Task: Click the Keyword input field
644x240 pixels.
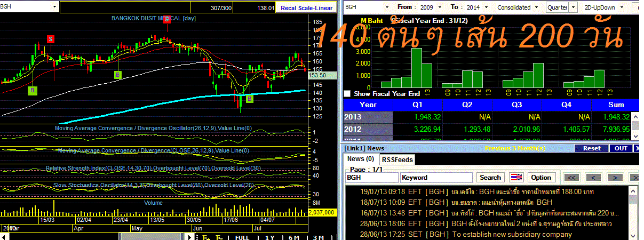Action: tap(436, 178)
